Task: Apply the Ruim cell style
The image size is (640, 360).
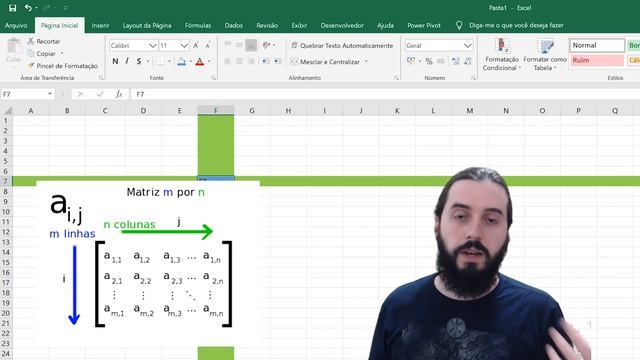Action: [x=597, y=60]
